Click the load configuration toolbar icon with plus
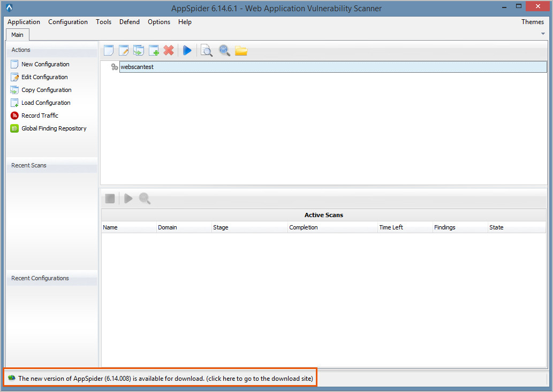 coord(154,50)
